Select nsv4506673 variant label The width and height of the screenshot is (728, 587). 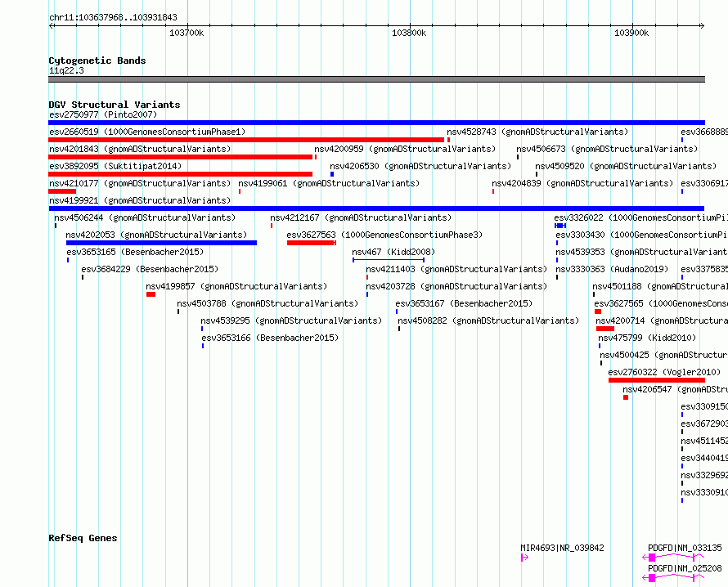pyautogui.click(x=607, y=149)
